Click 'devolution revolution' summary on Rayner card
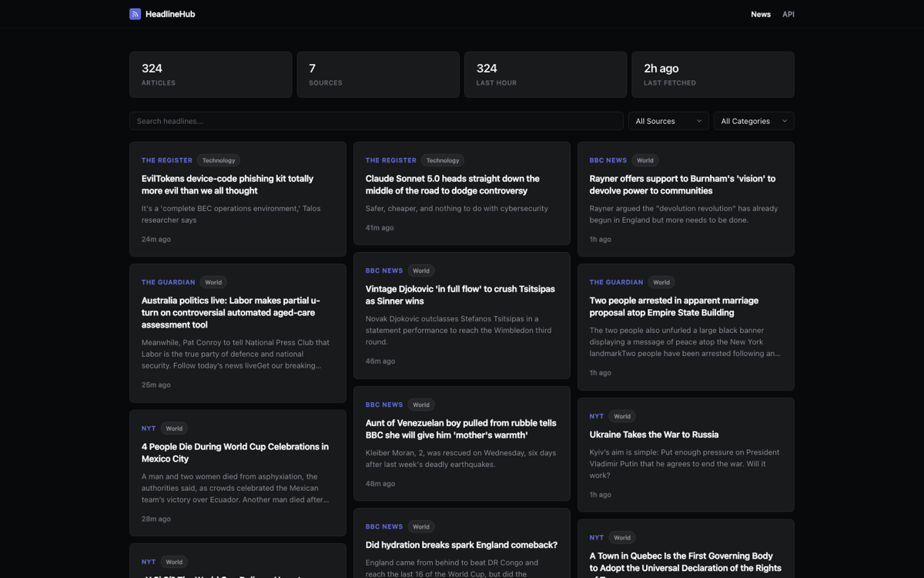 pos(684,214)
